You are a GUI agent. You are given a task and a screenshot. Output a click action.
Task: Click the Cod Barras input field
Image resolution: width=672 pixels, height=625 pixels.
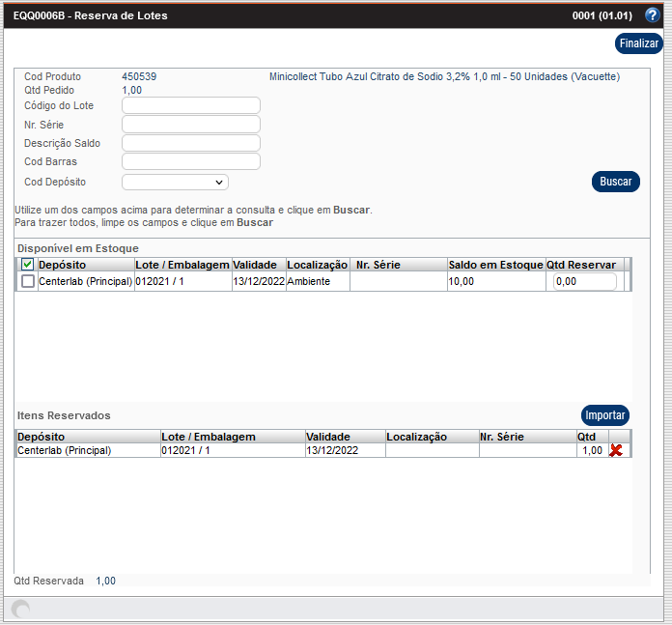[x=190, y=161]
